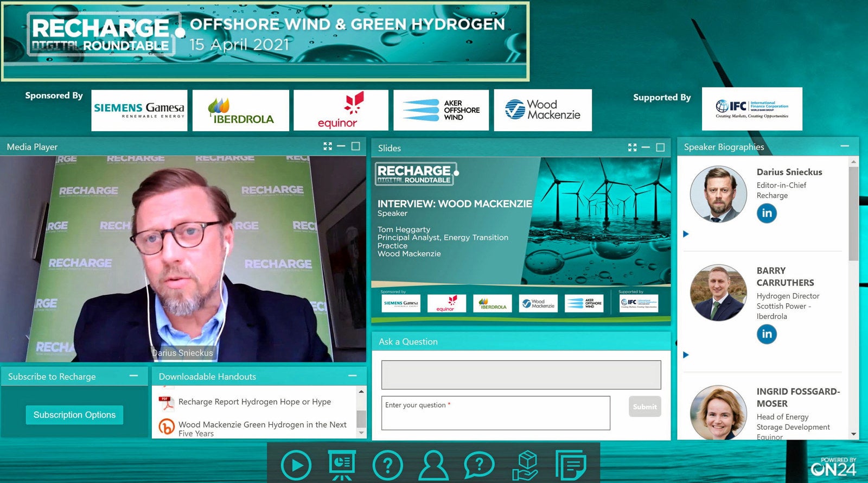Click the help question mark dock icon
The width and height of the screenshot is (868, 483).
pos(387,465)
